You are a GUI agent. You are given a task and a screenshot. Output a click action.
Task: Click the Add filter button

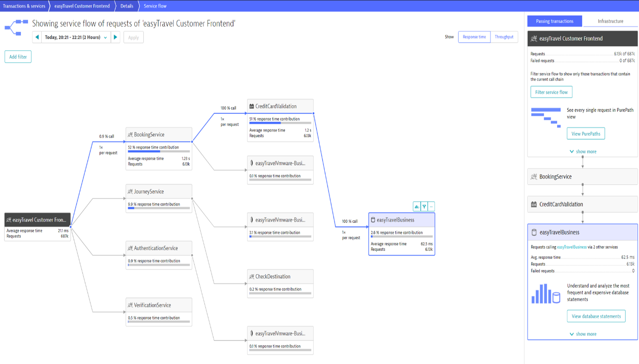coord(18,57)
